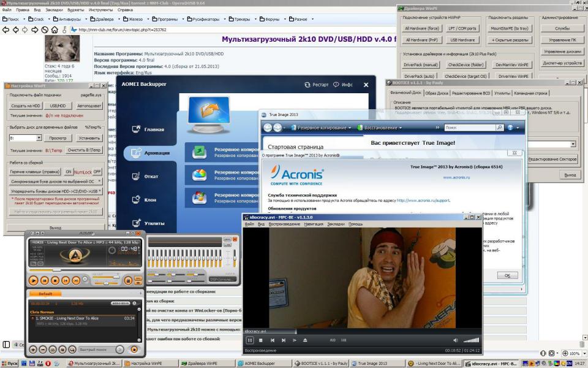588x368 pixels.
Task: Open True Image help question icon
Action: tap(510, 128)
